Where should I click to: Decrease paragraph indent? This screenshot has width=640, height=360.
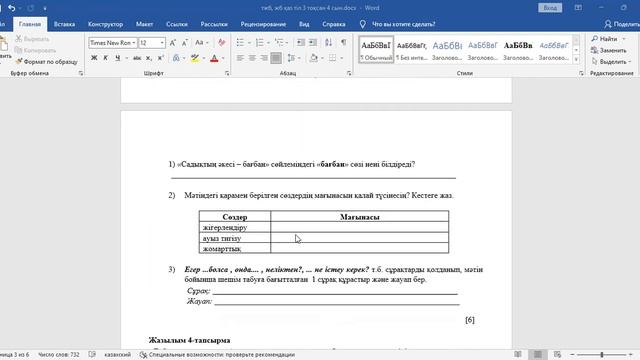tap(301, 43)
